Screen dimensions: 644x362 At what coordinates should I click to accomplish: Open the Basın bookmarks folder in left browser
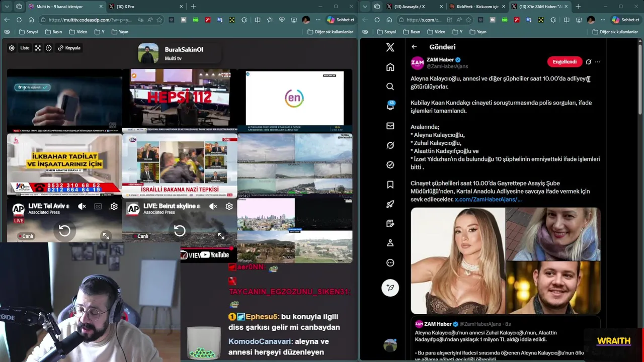click(x=53, y=32)
